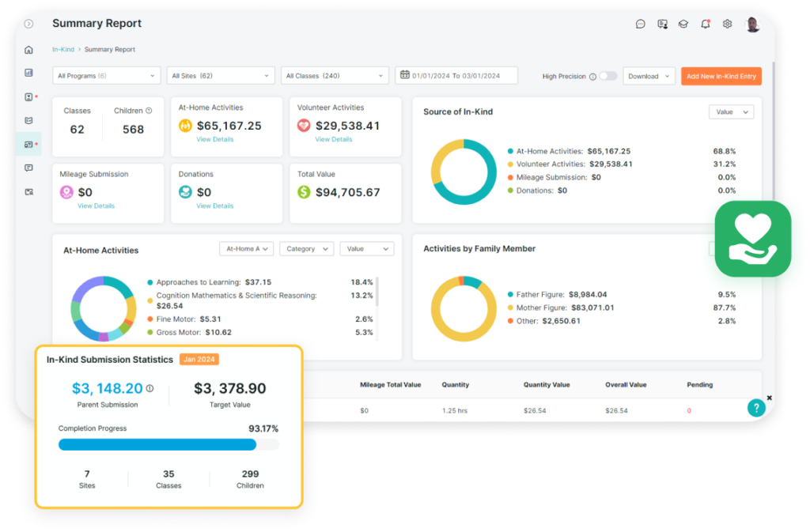This screenshot has width=810, height=532.
Task: Open the Source of In-Kind Value dropdown
Action: (x=731, y=112)
